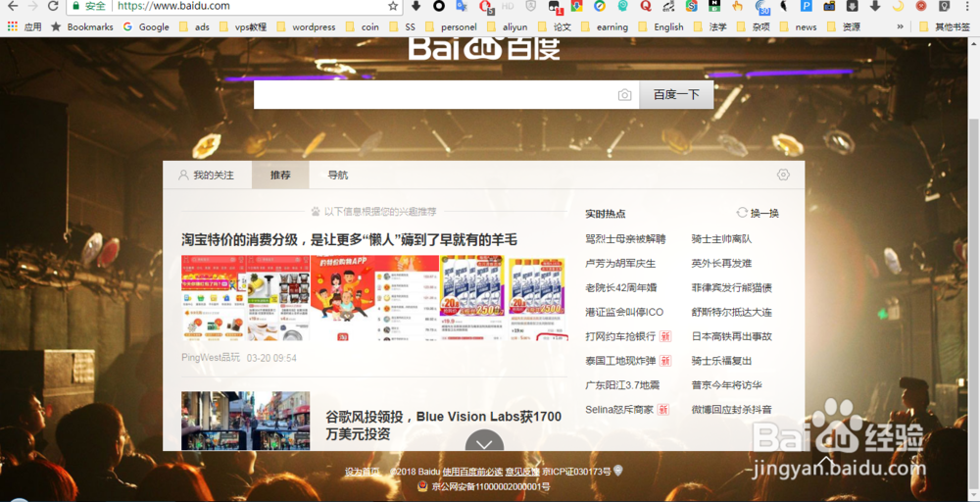The height and width of the screenshot is (502, 980).
Task: Open the earning bookmark folder
Action: 605,26
